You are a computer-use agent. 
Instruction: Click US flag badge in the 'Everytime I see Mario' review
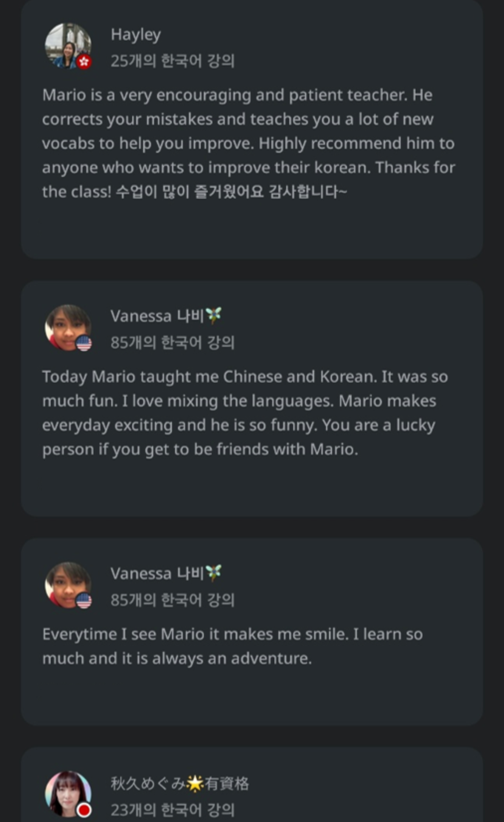[84, 601]
